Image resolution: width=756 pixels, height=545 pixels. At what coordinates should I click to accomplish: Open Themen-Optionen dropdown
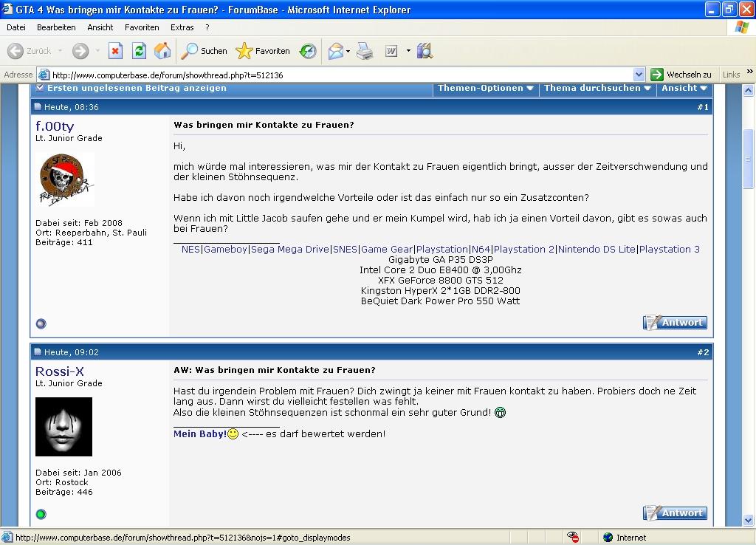pyautogui.click(x=486, y=88)
